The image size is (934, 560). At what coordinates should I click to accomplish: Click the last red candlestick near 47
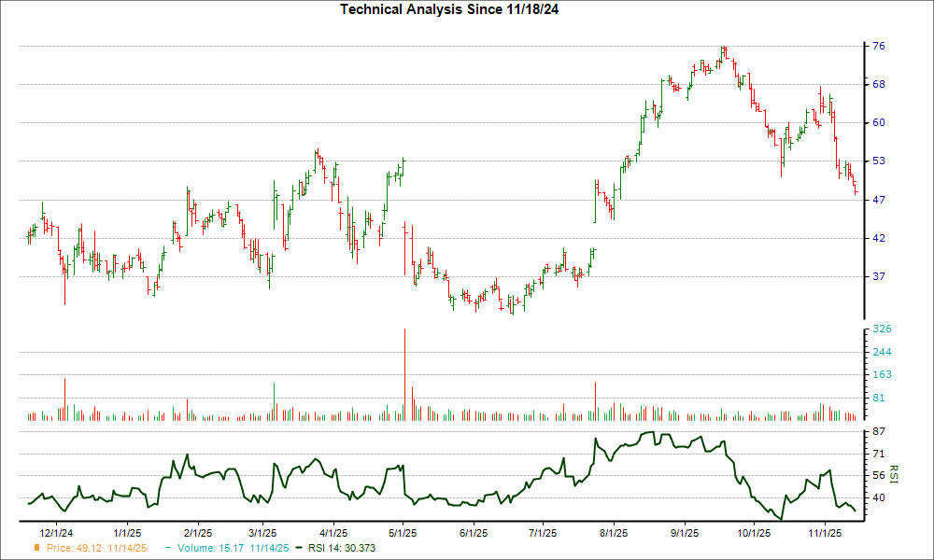tap(856, 191)
